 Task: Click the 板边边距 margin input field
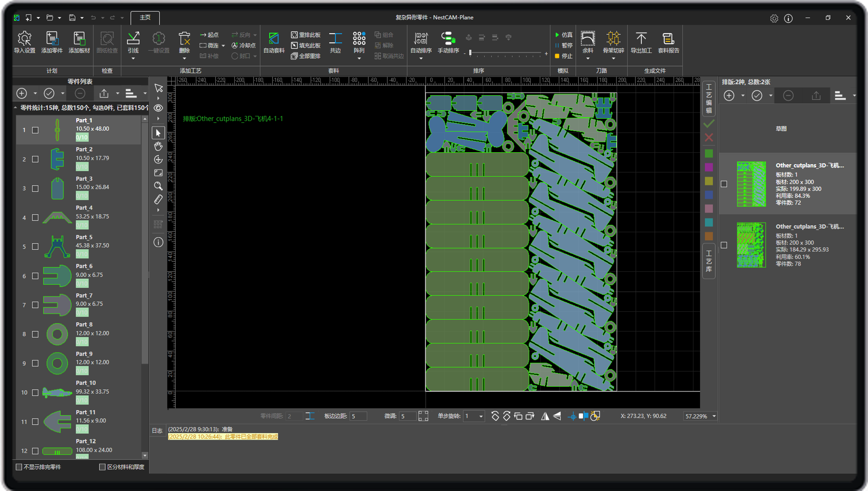[x=358, y=416]
